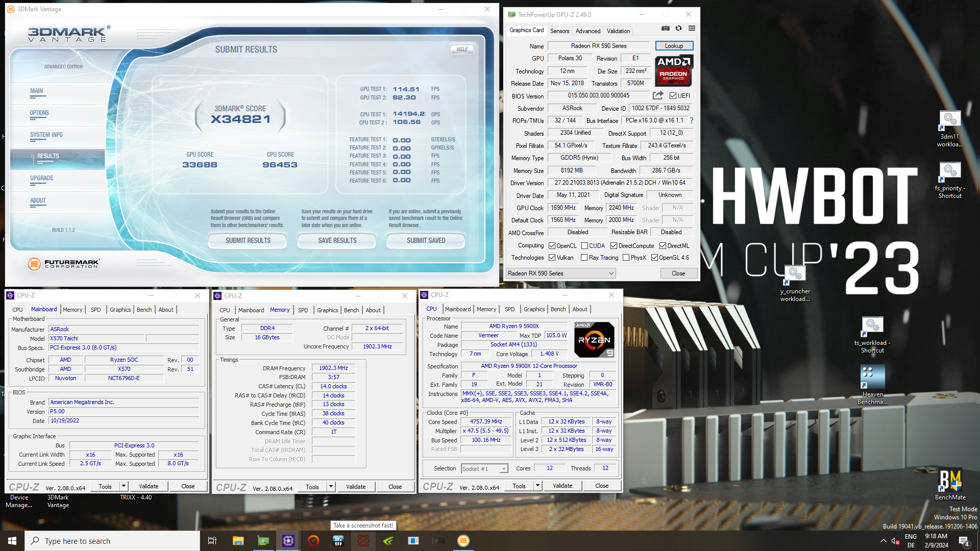Click SUBMIT SAVED button
980x551 pixels.
coord(426,241)
